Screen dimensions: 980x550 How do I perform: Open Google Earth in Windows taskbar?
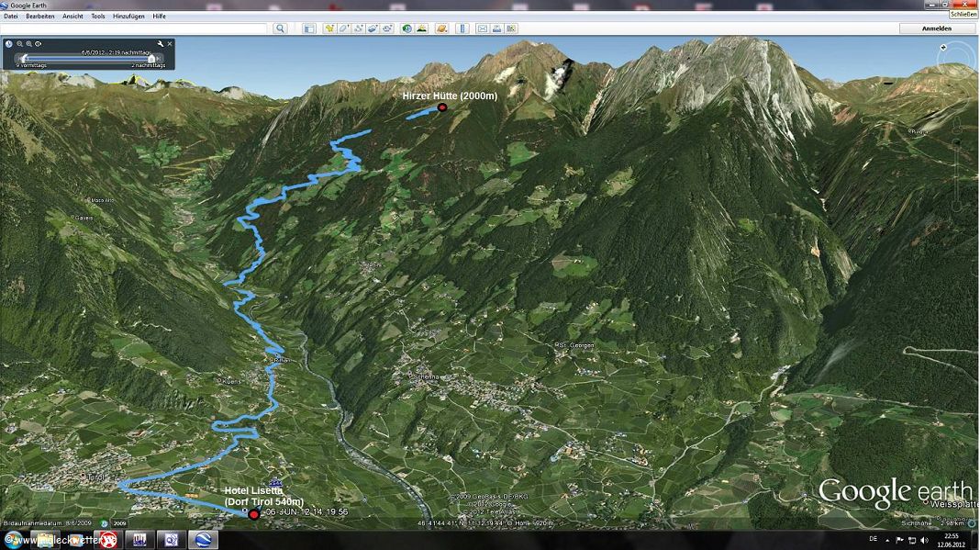[x=203, y=539]
